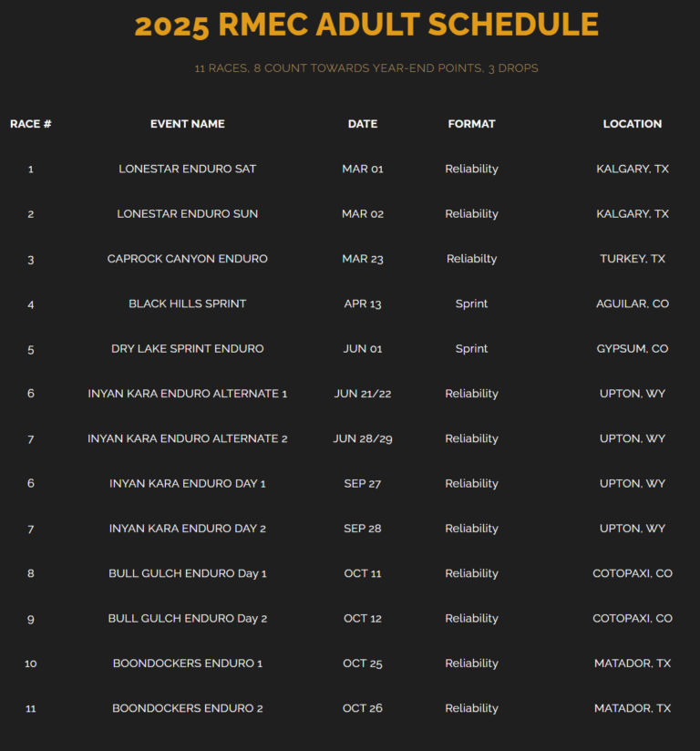Viewport: 700px width, 751px height.
Task: Click the FORMAT column header
Action: (x=471, y=124)
